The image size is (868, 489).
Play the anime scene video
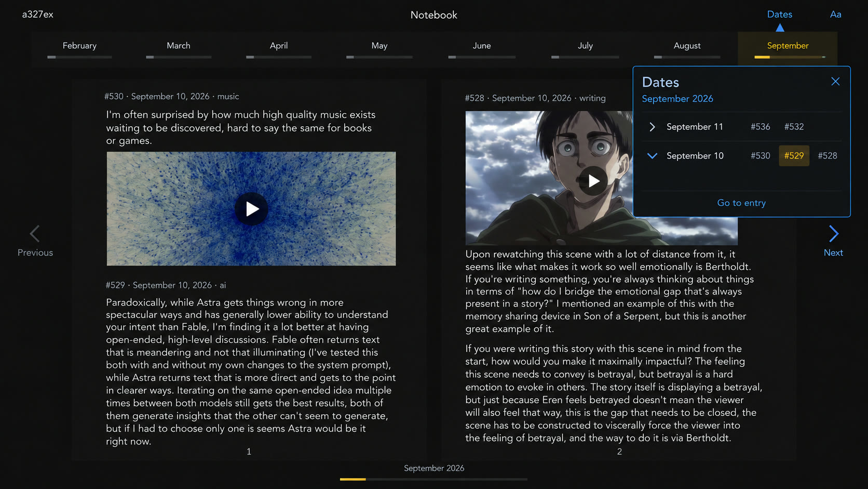click(593, 181)
